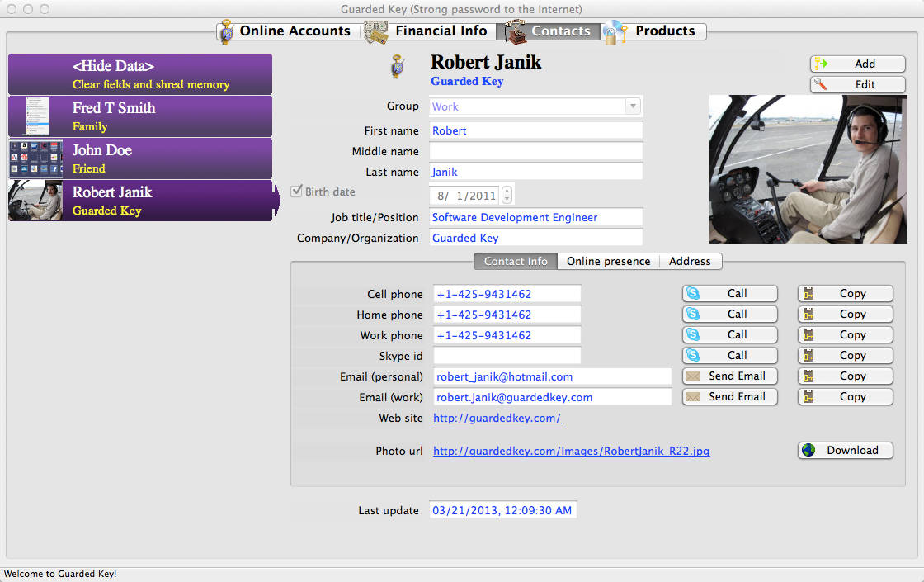Screen dimensions: 924x582
Task: Click the Skype icon on Skype id Call
Action: tap(693, 356)
